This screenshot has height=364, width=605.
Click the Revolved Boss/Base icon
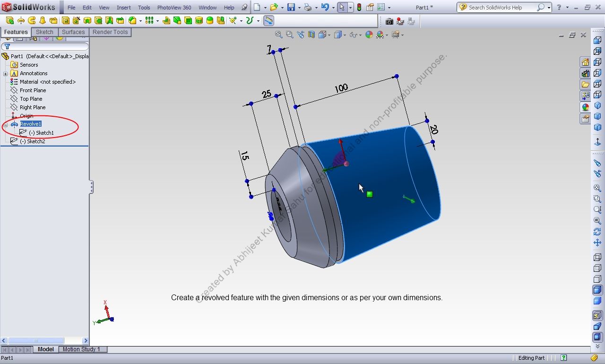(21, 20)
